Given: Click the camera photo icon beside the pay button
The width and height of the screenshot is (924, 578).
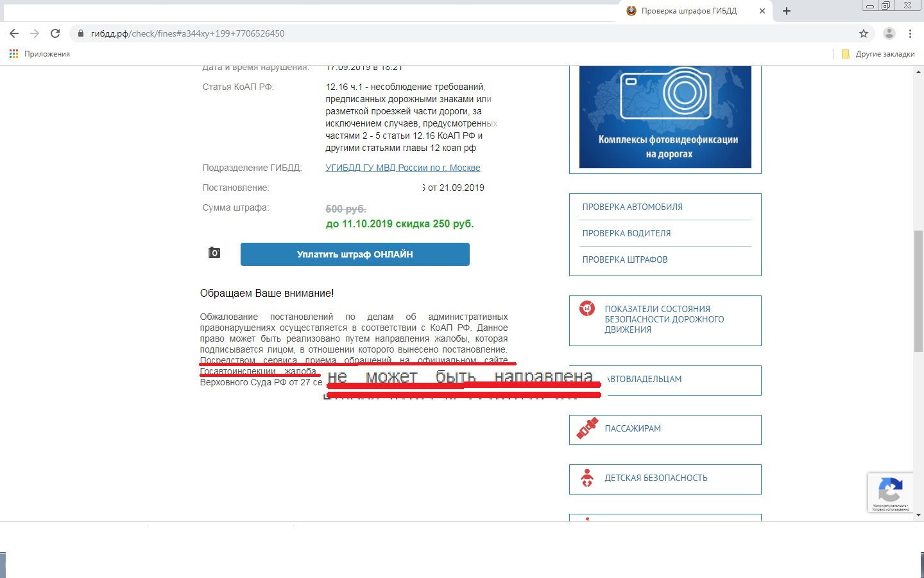Looking at the screenshot, I should [x=214, y=253].
